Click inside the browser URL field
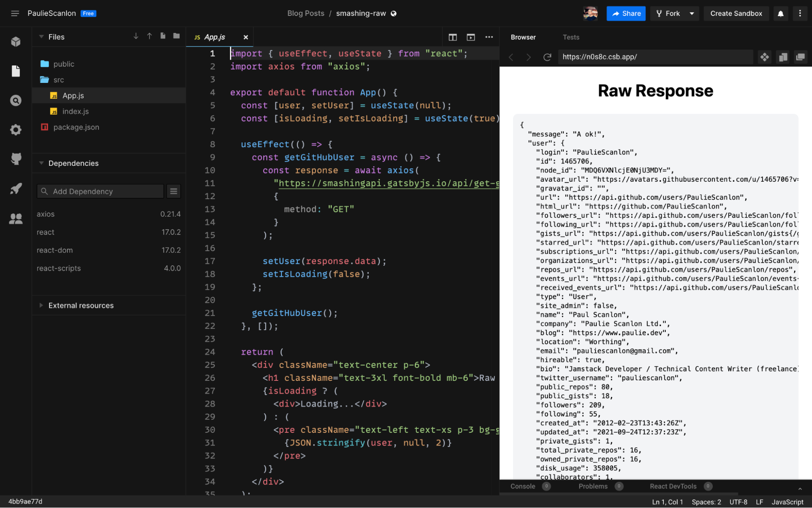Screen dimensions: 812x508 pos(655,57)
